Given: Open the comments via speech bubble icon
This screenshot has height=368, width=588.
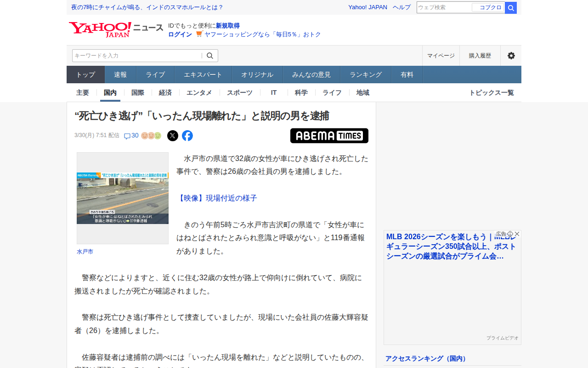Looking at the screenshot, I should [x=127, y=136].
